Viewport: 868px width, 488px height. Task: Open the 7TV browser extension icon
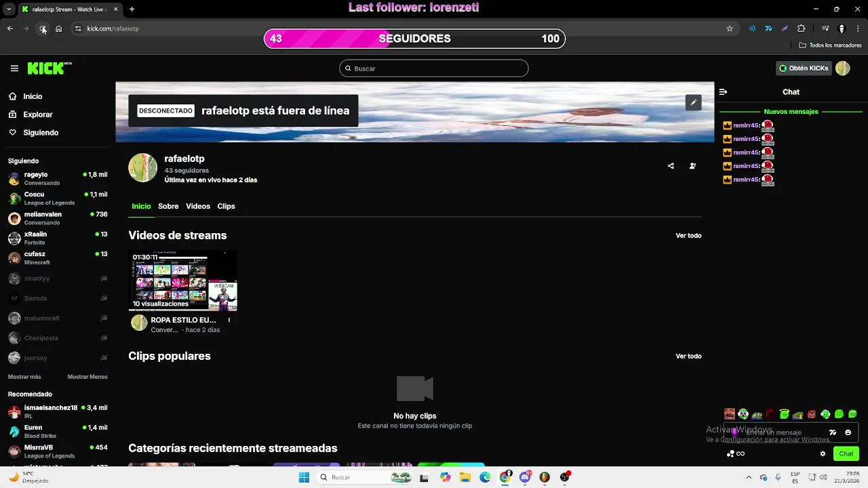[768, 28]
